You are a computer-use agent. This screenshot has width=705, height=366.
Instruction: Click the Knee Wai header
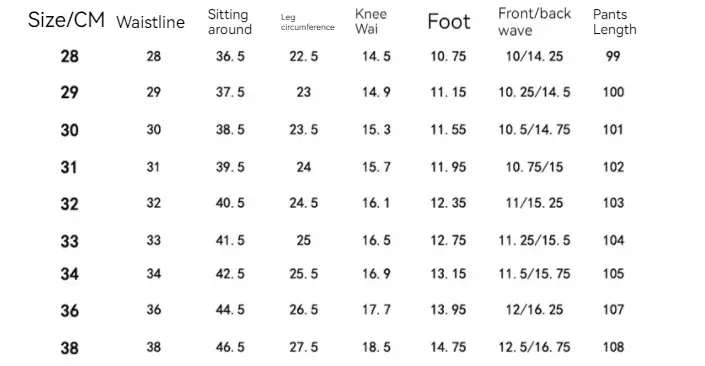click(x=371, y=21)
